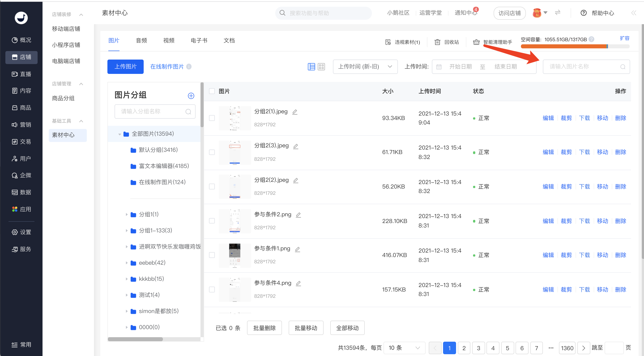Click the 扩容 expand capacity link

625,38
